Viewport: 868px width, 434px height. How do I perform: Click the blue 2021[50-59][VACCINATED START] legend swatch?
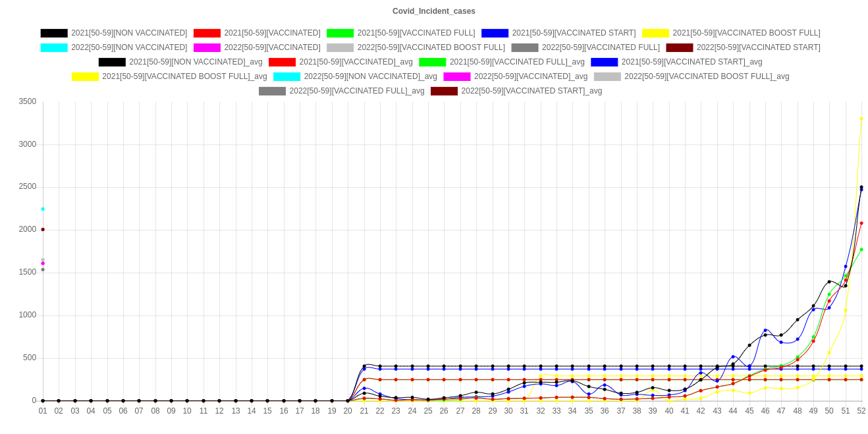(x=495, y=33)
